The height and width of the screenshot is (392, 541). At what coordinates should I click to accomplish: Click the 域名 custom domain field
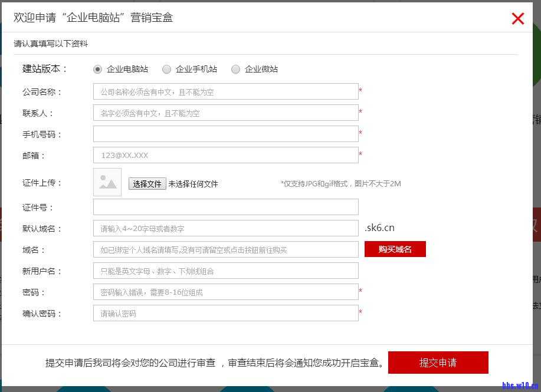tap(225, 250)
